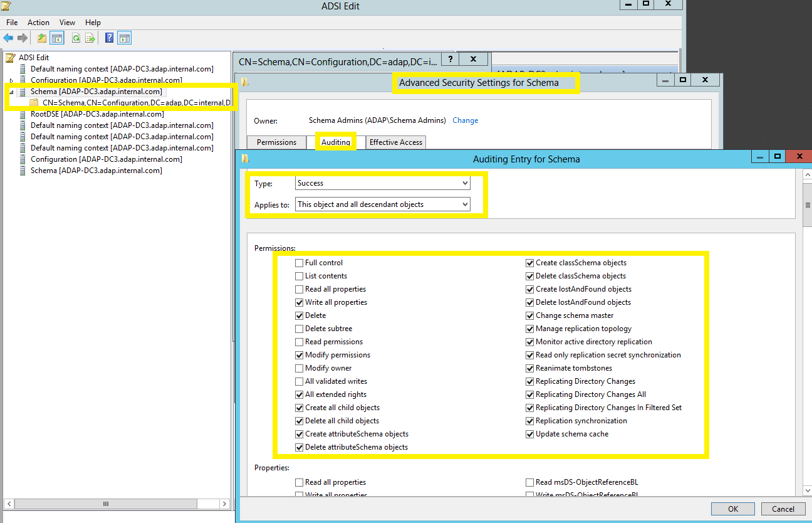Click the OK button
Screen dimensions: 812x523
733,509
